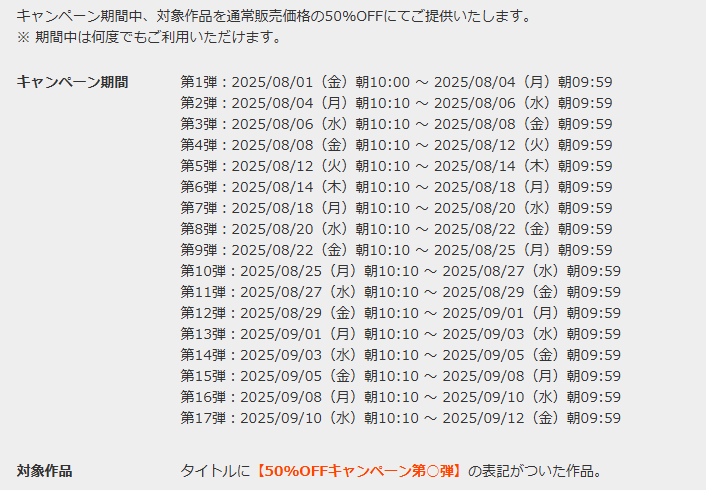Click the 50%OFF discount description sentence
706x490 pixels.
275,16
